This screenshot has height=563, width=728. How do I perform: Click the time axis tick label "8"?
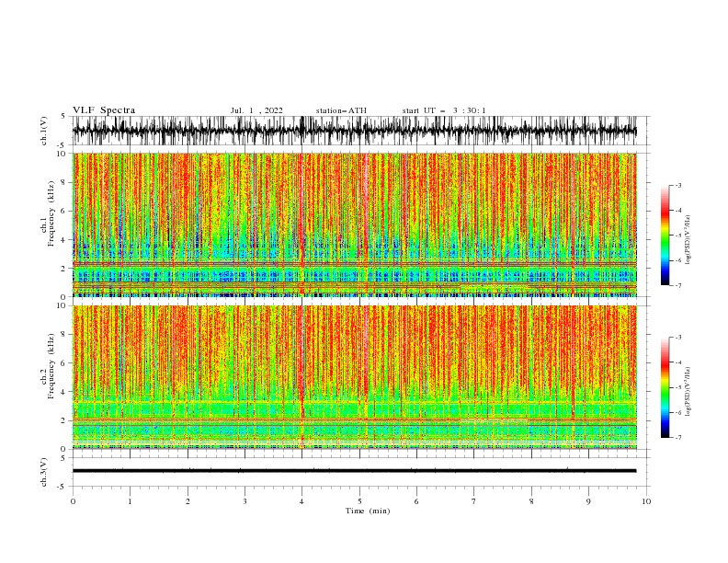[531, 501]
